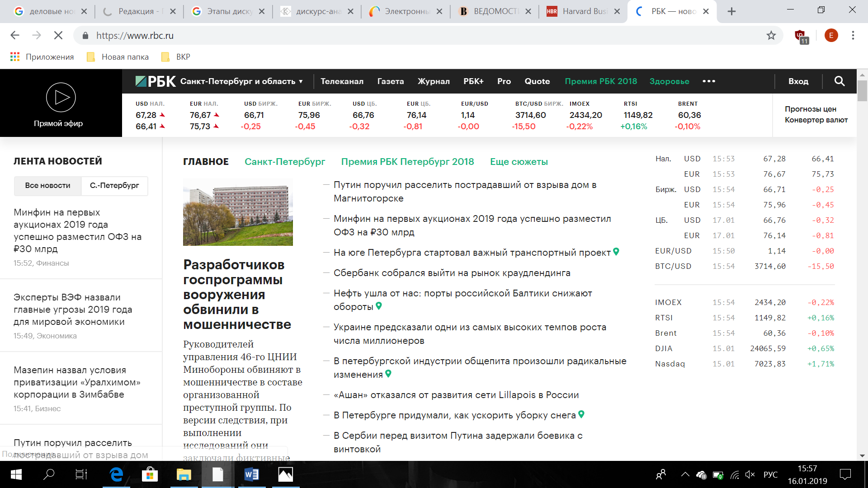
Task: Launch Microsoft Edge from the taskbar
Action: [x=116, y=474]
